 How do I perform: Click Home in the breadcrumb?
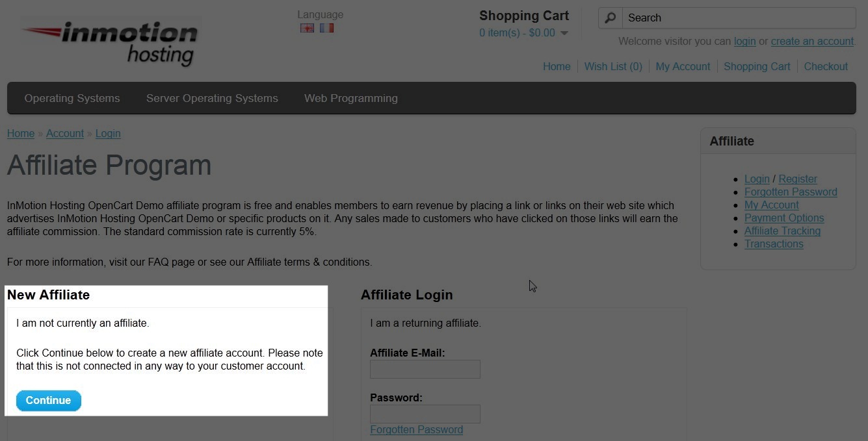[x=21, y=133]
